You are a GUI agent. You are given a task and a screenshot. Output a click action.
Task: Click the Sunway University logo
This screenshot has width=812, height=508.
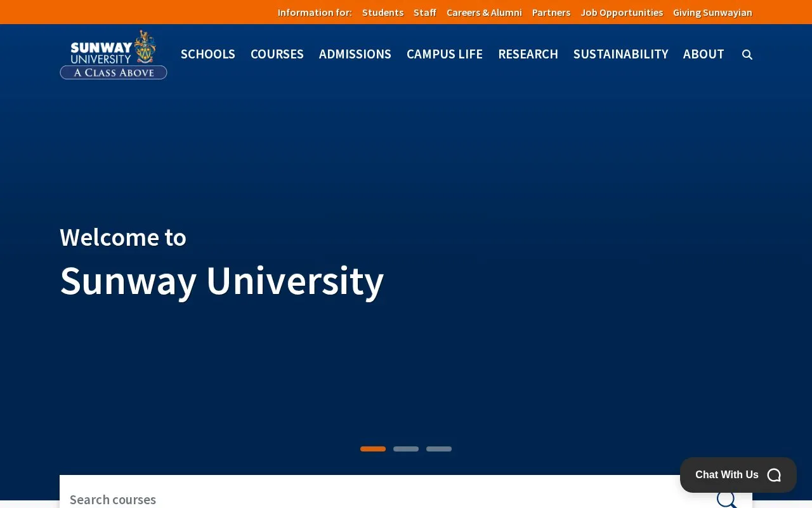(114, 55)
